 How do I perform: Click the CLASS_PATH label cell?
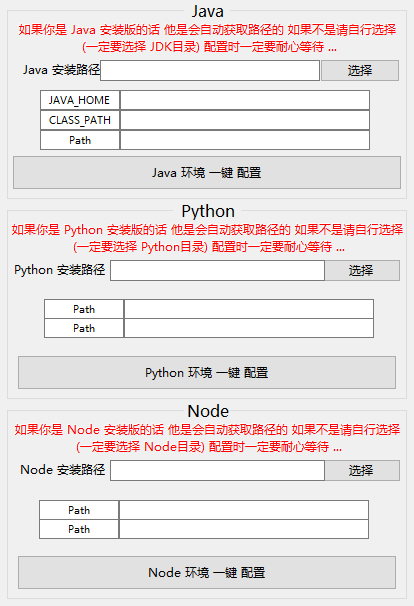point(80,120)
